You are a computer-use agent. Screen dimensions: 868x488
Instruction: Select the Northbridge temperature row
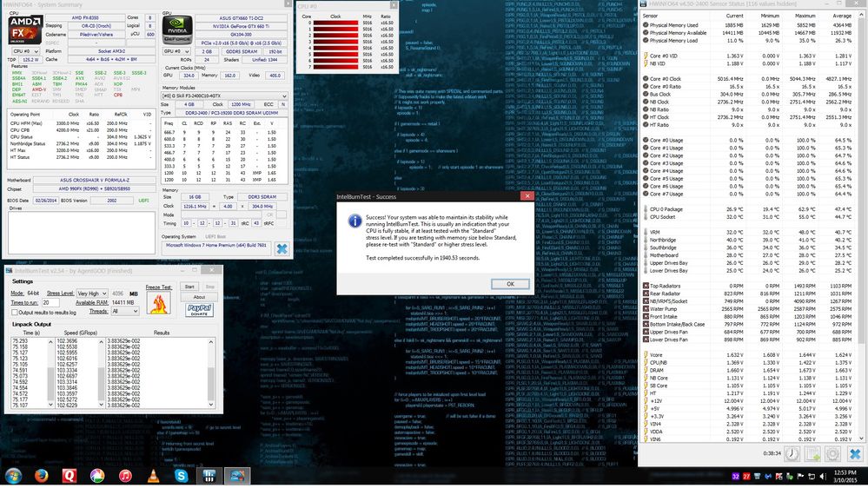pos(748,241)
